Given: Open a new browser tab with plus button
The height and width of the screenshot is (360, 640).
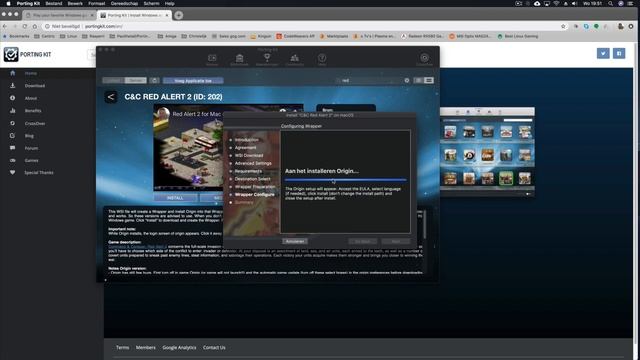Looking at the screenshot, I should 178,15.
